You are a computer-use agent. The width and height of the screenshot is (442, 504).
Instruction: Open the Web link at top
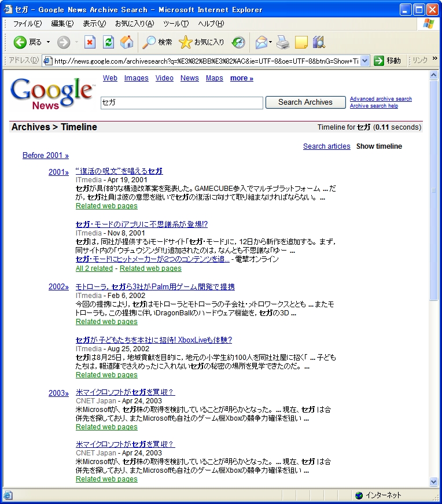[110, 78]
